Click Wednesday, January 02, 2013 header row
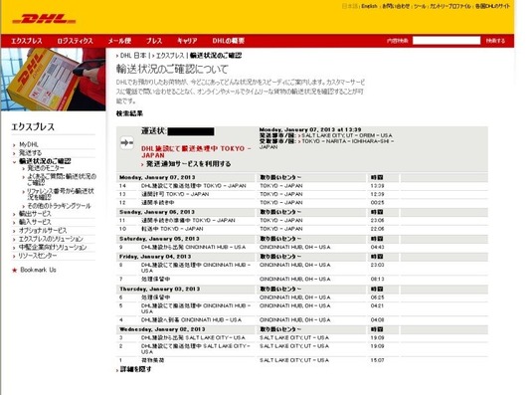The width and height of the screenshot is (532, 395). point(302,329)
